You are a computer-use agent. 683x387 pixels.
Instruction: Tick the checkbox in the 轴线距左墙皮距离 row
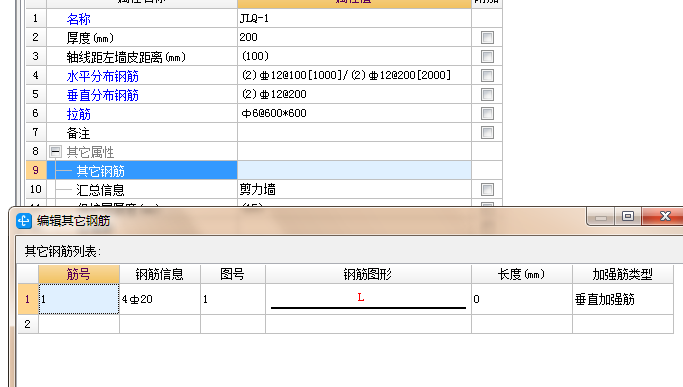[x=487, y=56]
